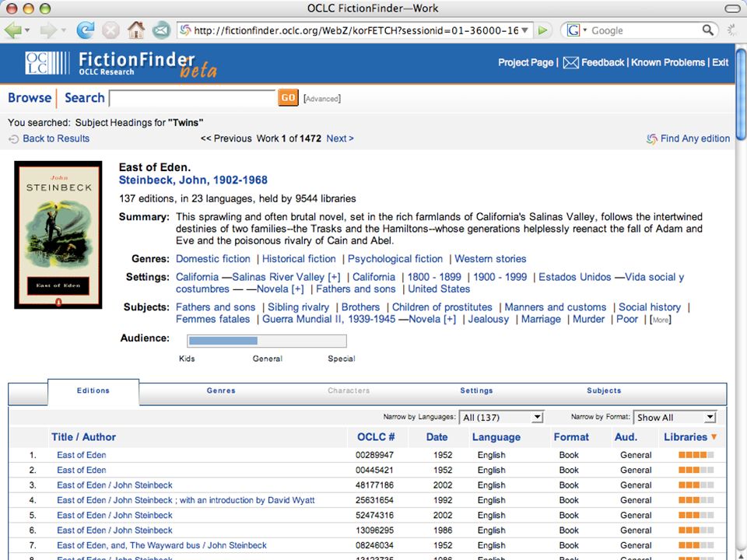
Task: Click the Libraries sort arrow indicator
Action: click(714, 436)
